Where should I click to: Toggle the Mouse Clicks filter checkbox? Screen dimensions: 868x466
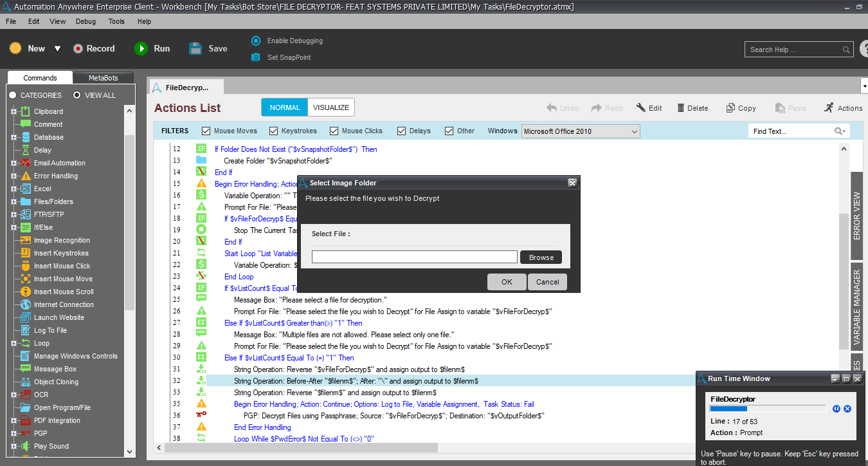click(x=334, y=131)
